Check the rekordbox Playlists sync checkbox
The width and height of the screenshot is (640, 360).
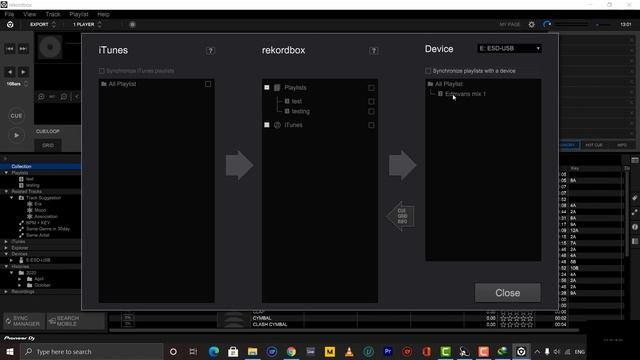pos(371,88)
